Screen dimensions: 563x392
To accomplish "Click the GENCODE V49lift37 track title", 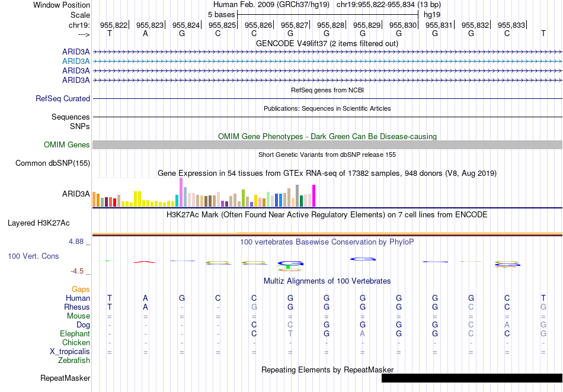I will coord(327,44).
